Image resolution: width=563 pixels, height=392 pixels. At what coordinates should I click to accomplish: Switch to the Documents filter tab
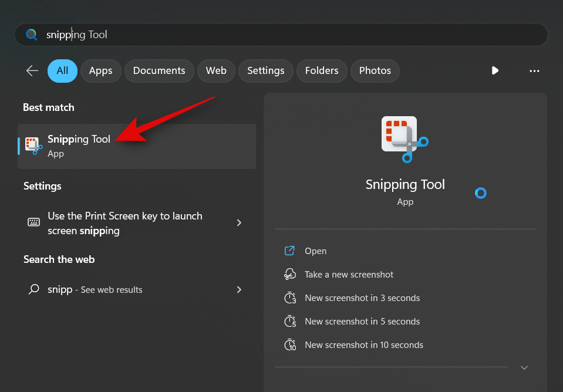159,71
